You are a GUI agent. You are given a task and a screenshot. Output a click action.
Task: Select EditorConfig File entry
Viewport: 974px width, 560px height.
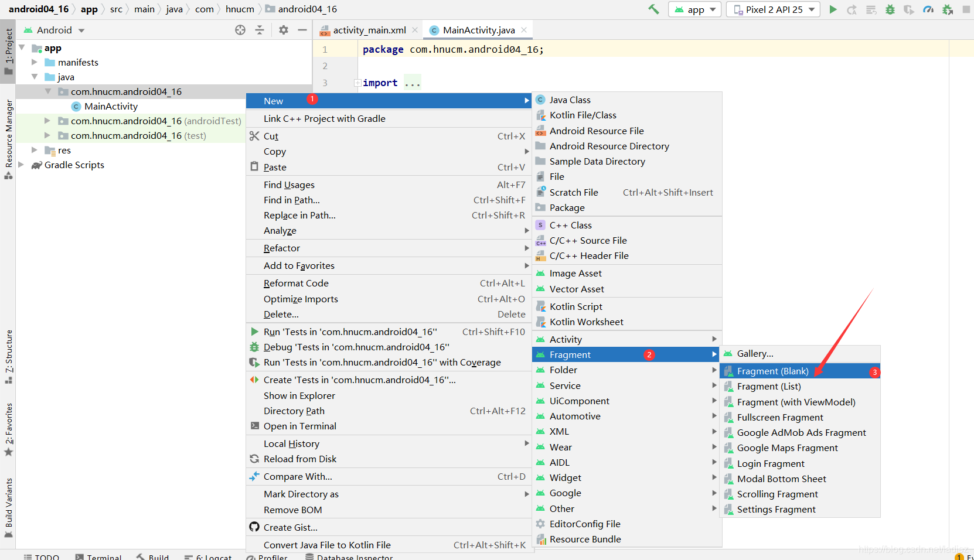pyautogui.click(x=627, y=524)
